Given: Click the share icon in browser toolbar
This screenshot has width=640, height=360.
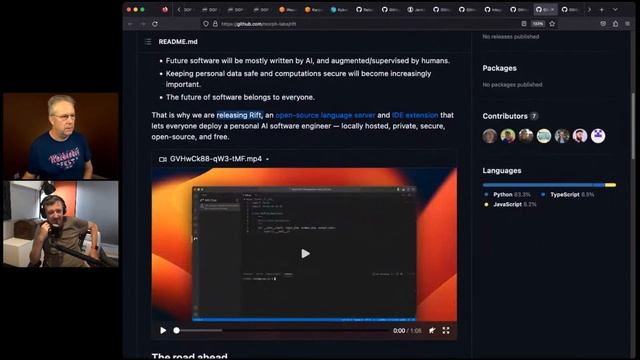Looking at the screenshot, I should point(616,24).
